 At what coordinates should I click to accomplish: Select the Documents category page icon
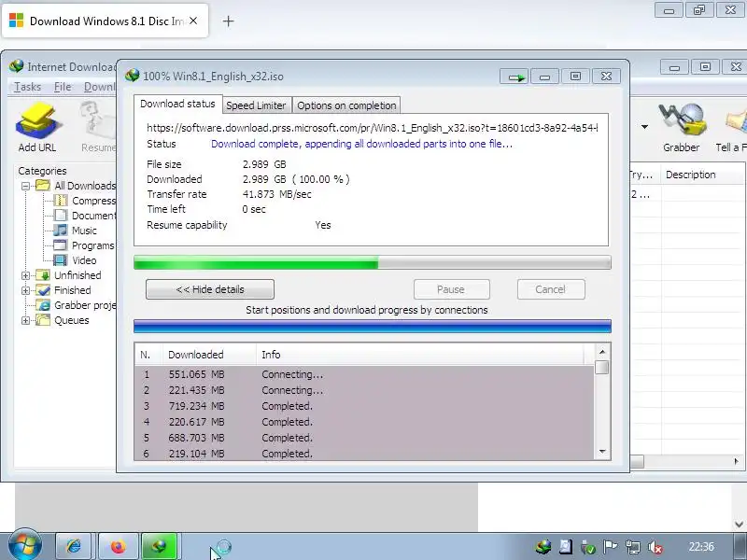61,216
